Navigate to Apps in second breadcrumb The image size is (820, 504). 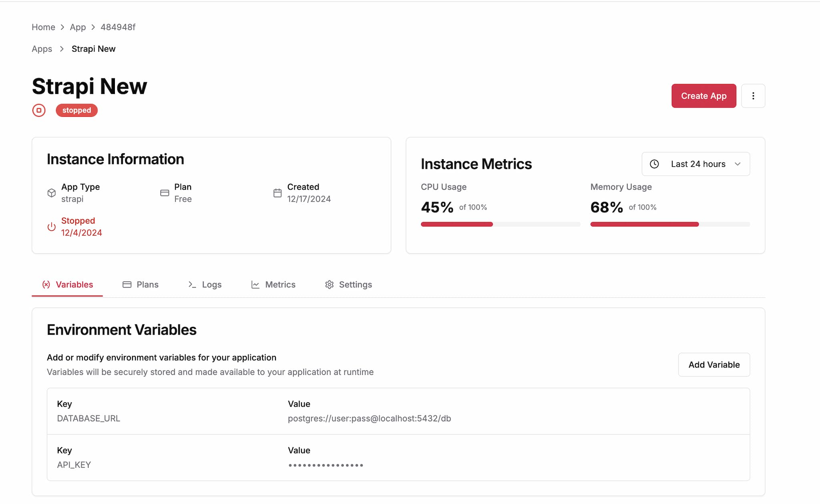(x=42, y=49)
